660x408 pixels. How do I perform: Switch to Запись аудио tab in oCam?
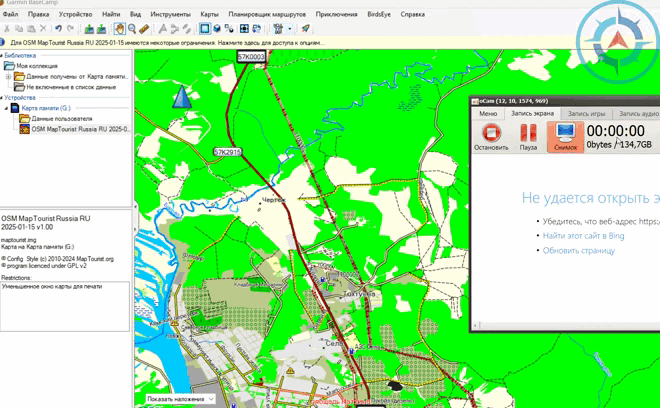[x=638, y=114]
